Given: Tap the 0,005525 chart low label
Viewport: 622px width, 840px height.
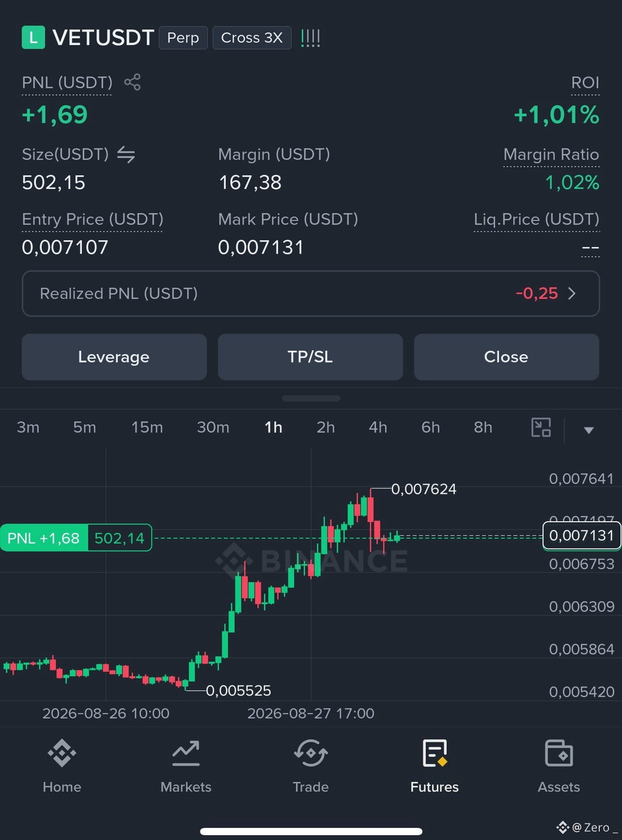Looking at the screenshot, I should pos(239,690).
